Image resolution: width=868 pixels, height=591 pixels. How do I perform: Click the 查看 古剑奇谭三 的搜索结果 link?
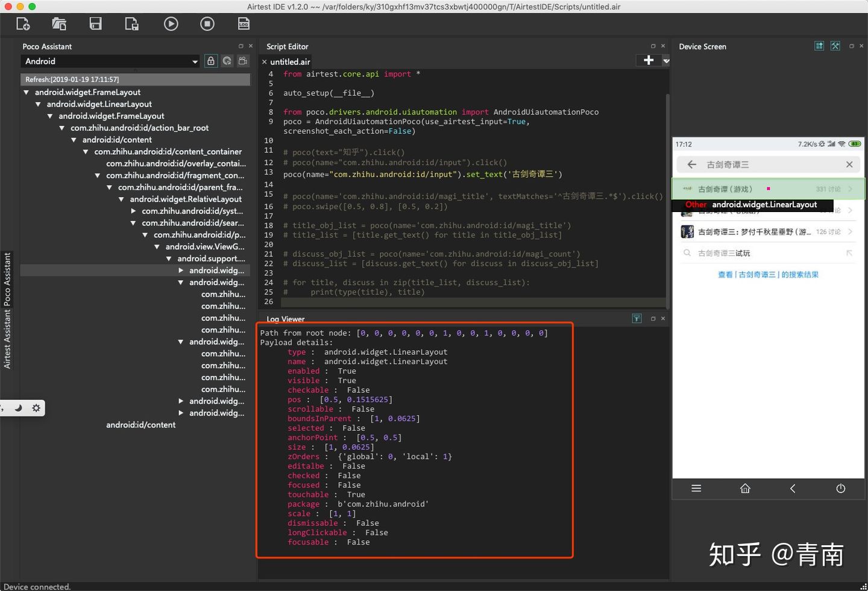point(768,275)
